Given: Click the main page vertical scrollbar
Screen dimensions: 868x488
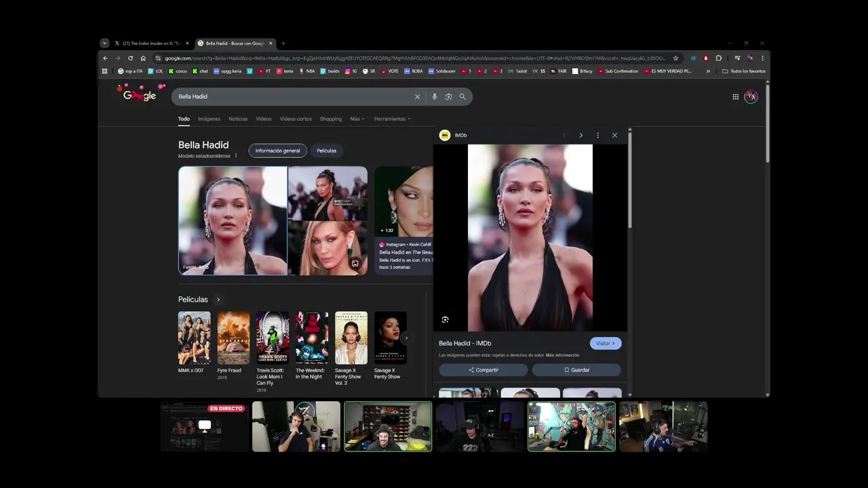Looking at the screenshot, I should click(x=768, y=123).
